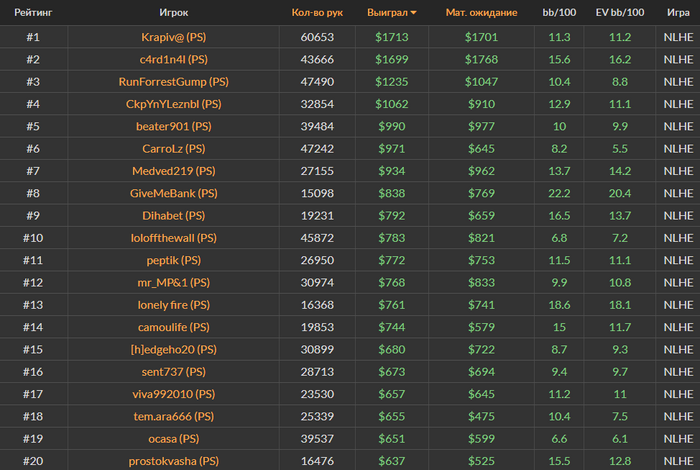Screen dimensions: 700x470
Task: Sort table by Кол-во рук column
Action: pos(317,12)
